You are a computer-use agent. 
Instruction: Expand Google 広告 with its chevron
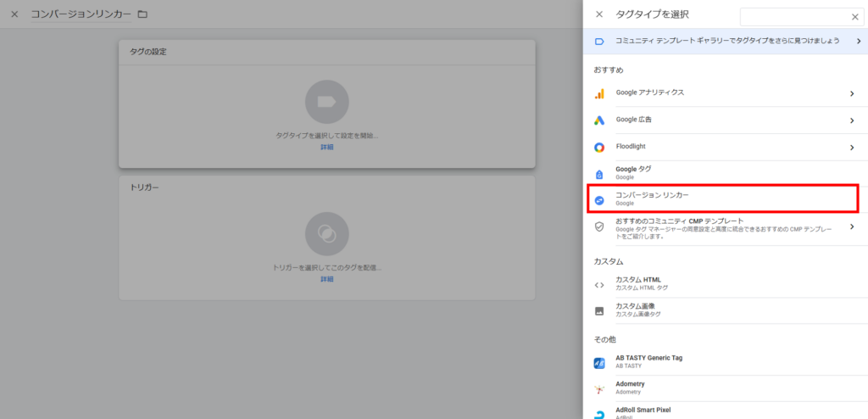coord(852,120)
